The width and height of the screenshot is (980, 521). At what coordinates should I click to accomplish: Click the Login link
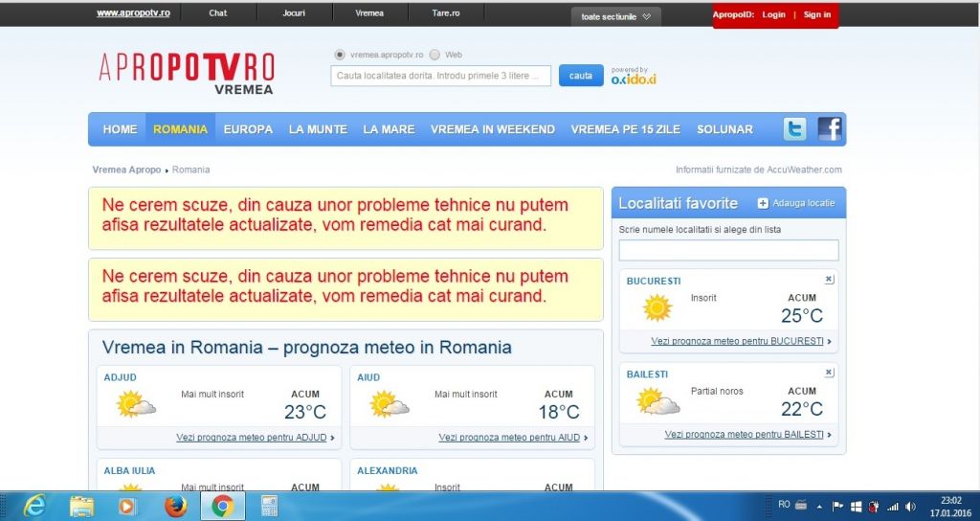click(x=773, y=14)
